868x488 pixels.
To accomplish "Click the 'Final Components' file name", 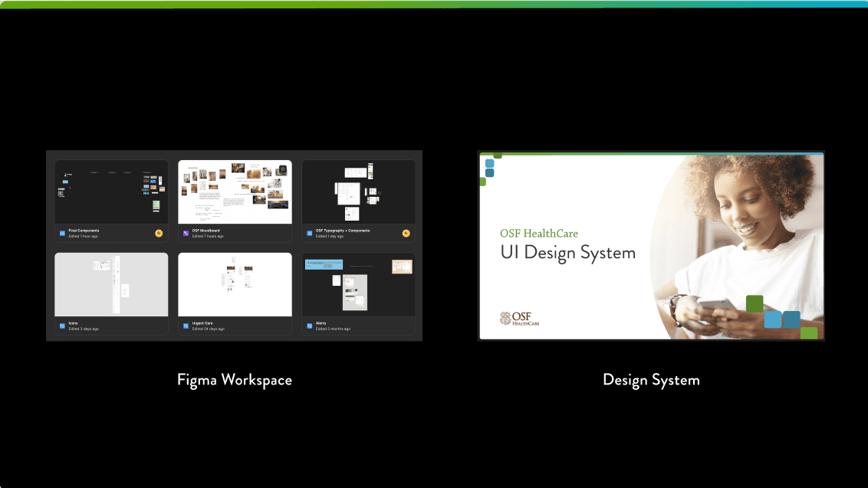I will [x=84, y=231].
